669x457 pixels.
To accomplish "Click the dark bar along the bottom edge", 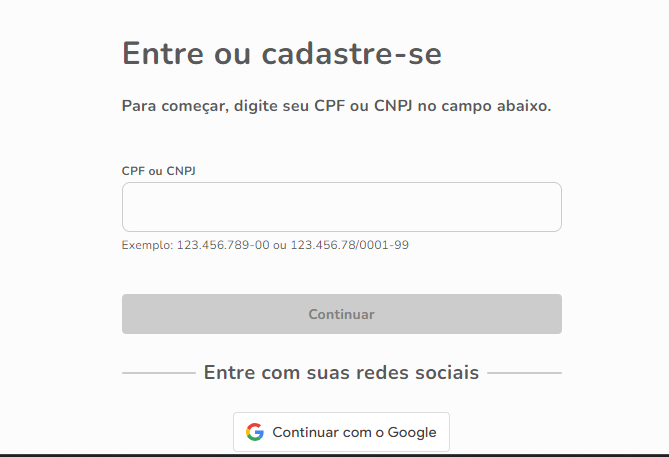I will tap(334, 454).
